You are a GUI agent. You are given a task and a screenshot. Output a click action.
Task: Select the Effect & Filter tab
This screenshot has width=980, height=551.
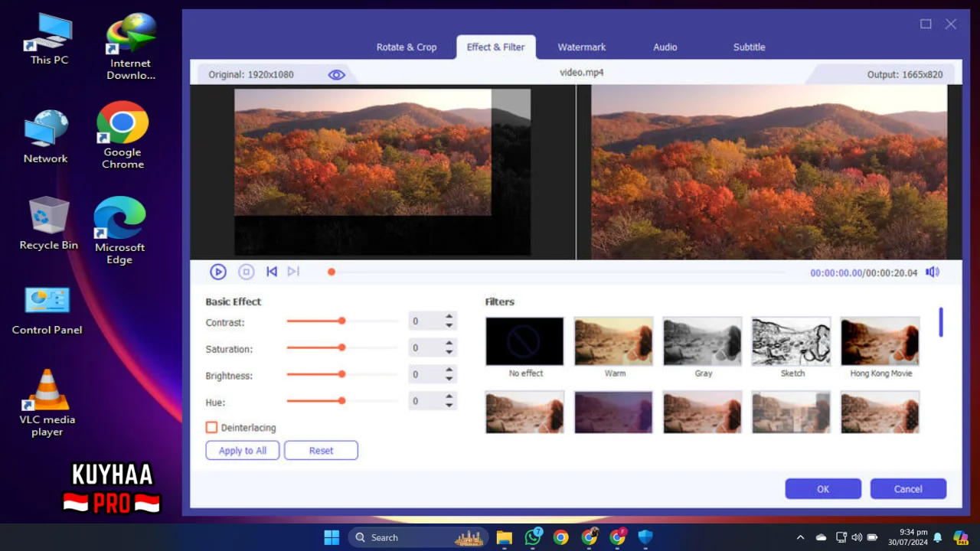(x=496, y=47)
